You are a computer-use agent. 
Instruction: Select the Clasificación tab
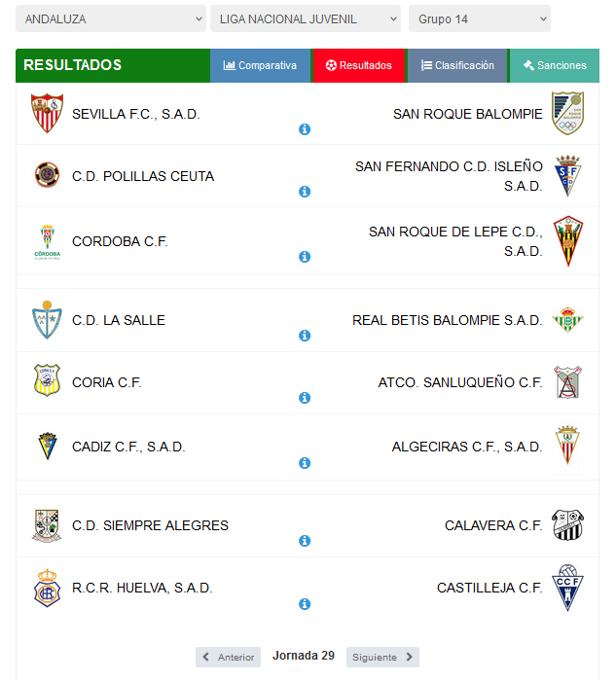tap(457, 65)
